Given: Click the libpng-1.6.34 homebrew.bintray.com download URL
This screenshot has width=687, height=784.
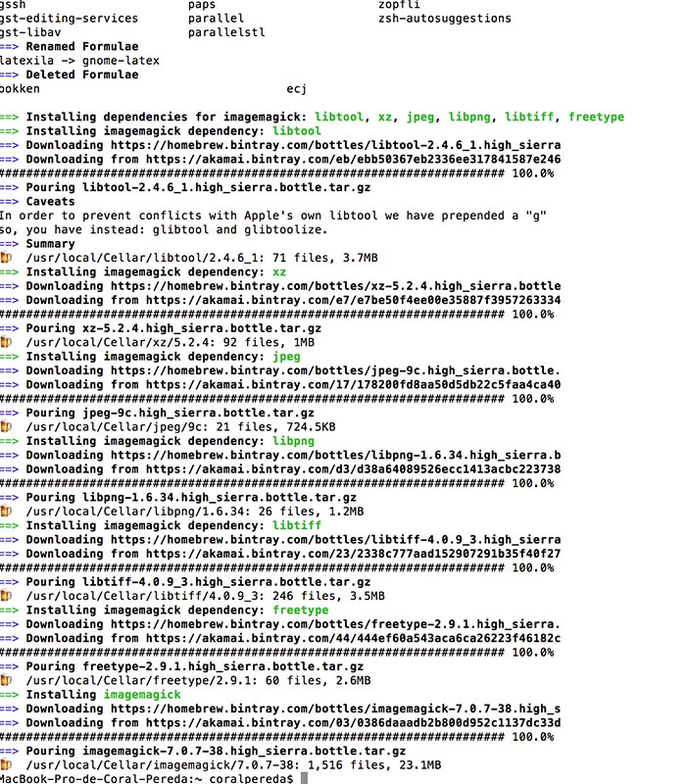Looking at the screenshot, I should tap(335, 455).
